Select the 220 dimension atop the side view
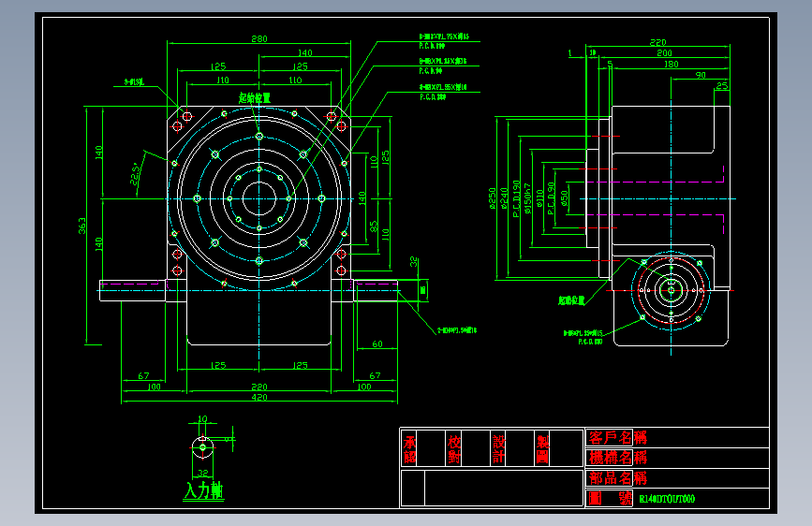This screenshot has height=526, width=812. click(x=657, y=42)
